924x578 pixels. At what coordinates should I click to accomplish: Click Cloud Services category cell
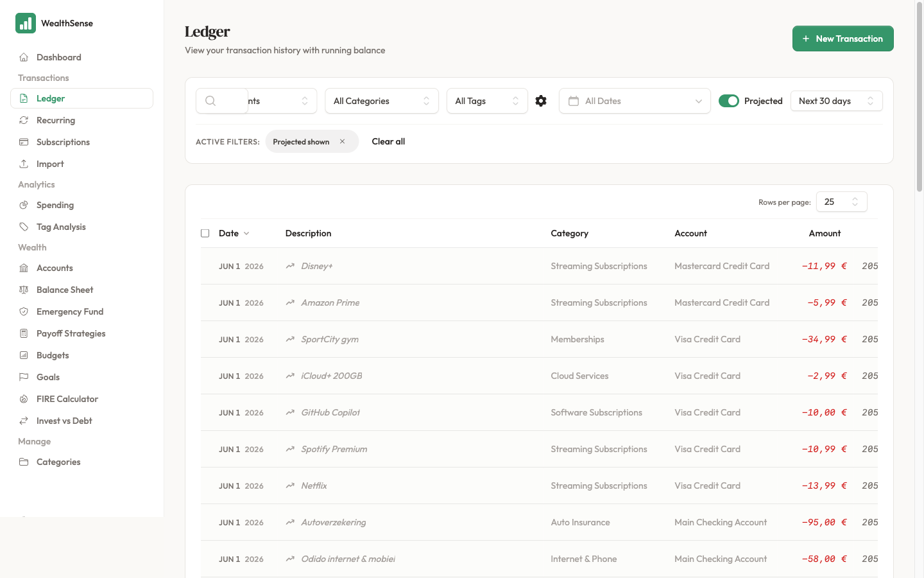click(x=579, y=376)
